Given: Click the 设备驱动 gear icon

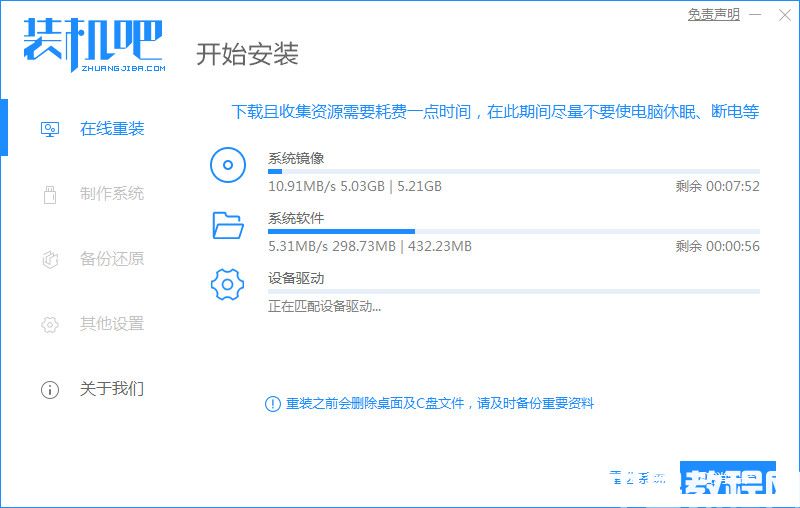Looking at the screenshot, I should pyautogui.click(x=228, y=285).
